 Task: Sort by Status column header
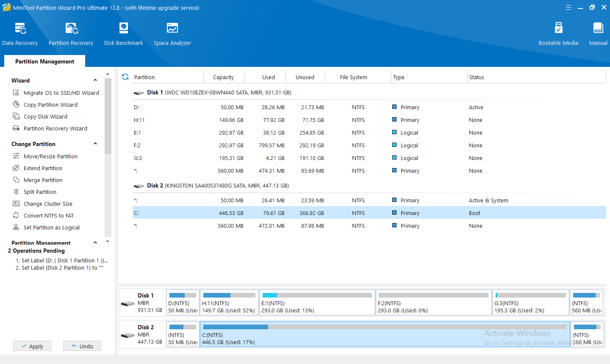(536, 77)
